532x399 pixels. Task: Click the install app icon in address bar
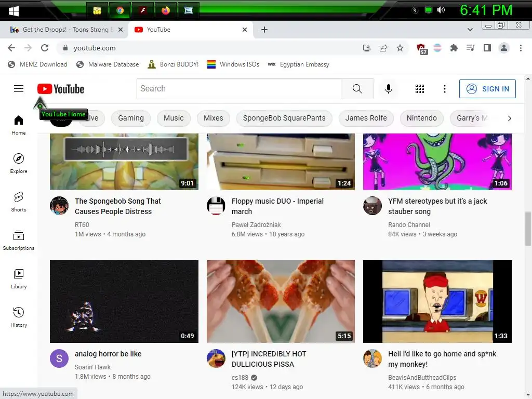[366, 48]
